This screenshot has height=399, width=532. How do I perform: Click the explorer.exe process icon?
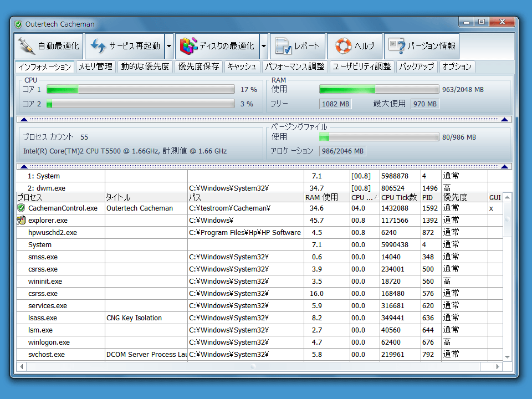click(x=21, y=220)
